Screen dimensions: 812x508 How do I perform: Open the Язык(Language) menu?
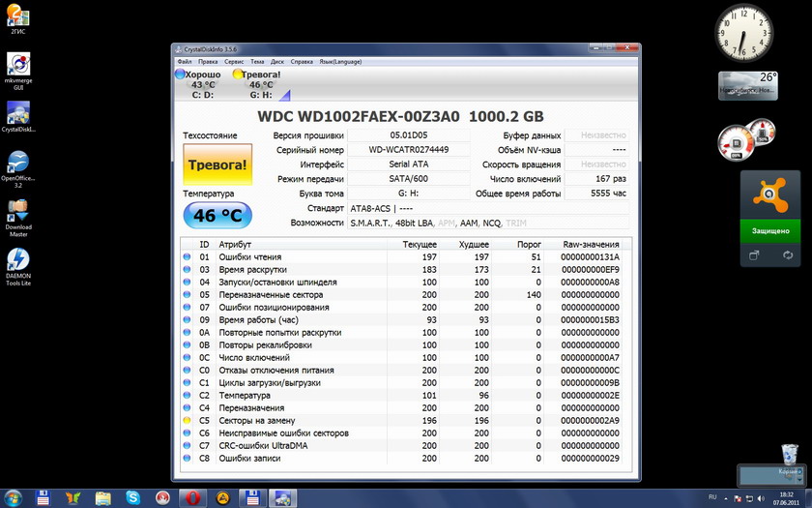(x=340, y=62)
